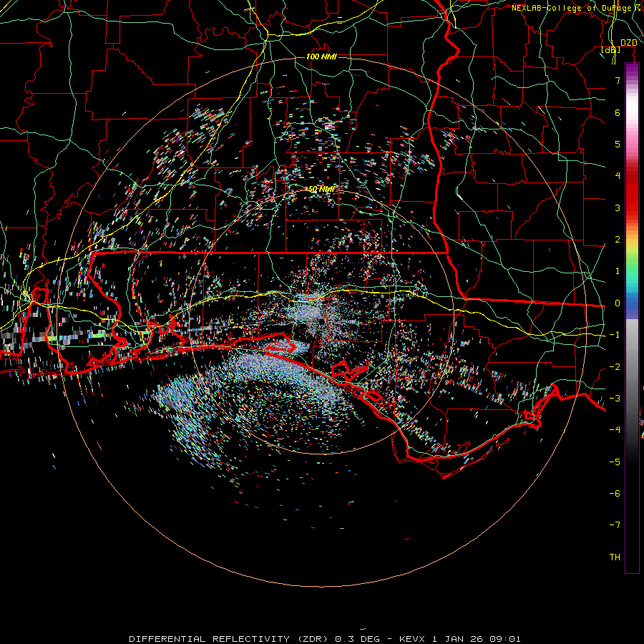Image resolution: width=644 pixels, height=644 pixels.
Task: Click the scale value "1"
Action: point(618,271)
